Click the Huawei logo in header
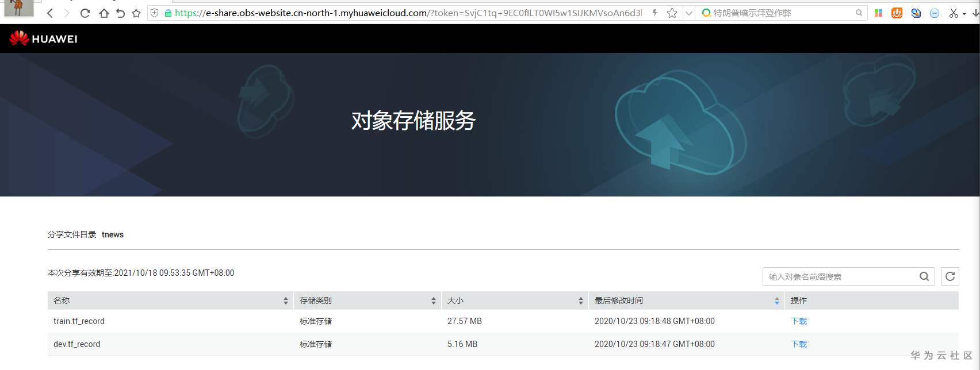Viewport: 980px width, 370px height. (43, 38)
